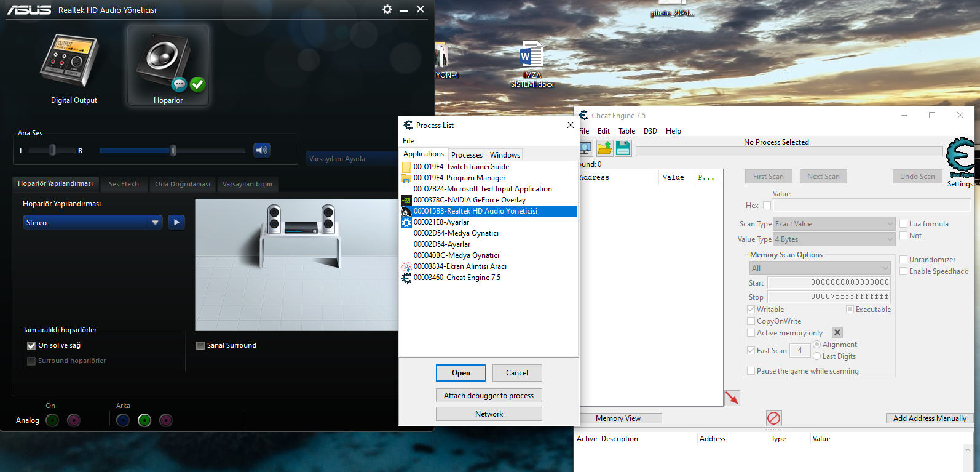Click Cheat Engine save floppy icon
The height and width of the screenshot is (472, 980).
tap(623, 148)
